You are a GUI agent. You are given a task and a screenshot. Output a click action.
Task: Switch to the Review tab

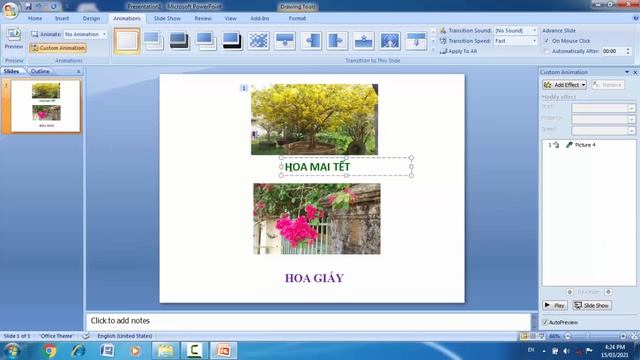point(203,18)
